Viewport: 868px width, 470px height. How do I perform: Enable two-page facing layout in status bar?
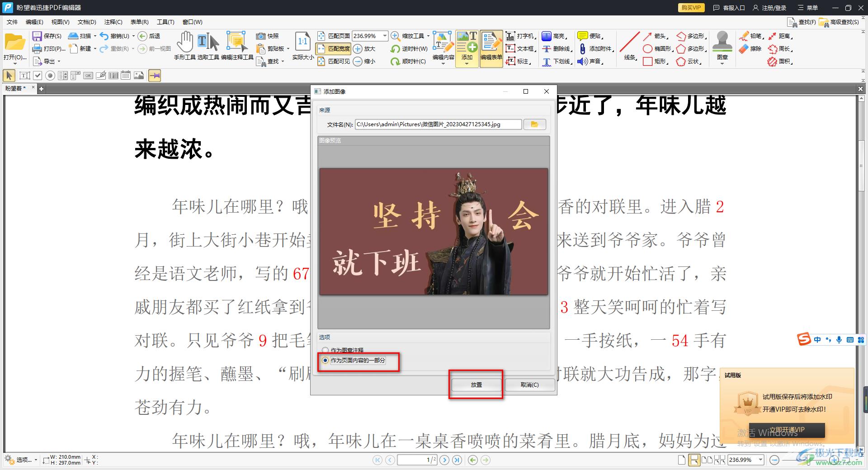tap(707, 460)
